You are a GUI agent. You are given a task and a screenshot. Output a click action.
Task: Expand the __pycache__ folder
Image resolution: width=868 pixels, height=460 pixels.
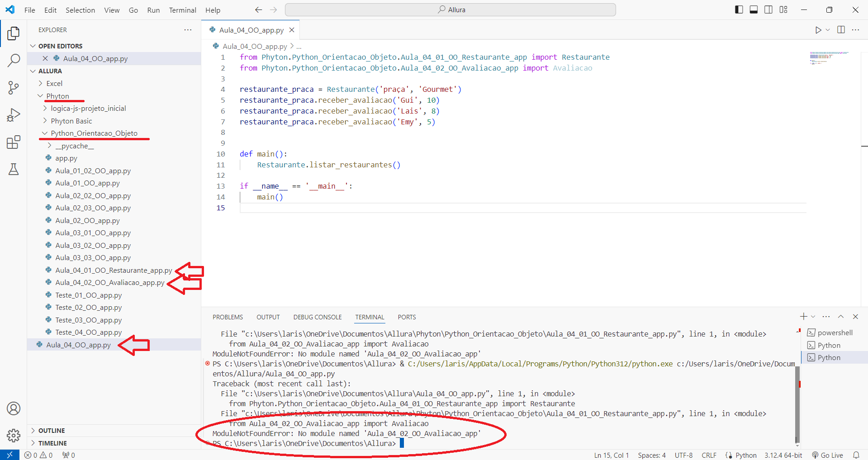point(50,146)
